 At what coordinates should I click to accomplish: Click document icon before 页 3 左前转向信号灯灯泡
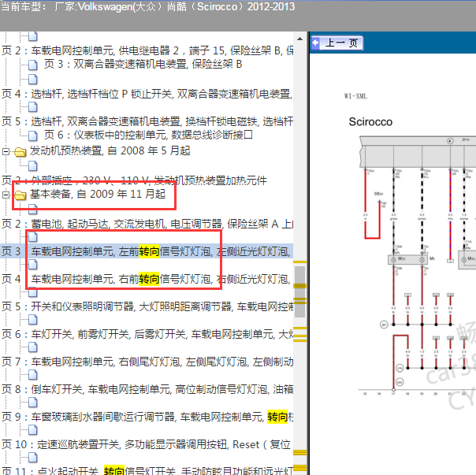coord(33,237)
